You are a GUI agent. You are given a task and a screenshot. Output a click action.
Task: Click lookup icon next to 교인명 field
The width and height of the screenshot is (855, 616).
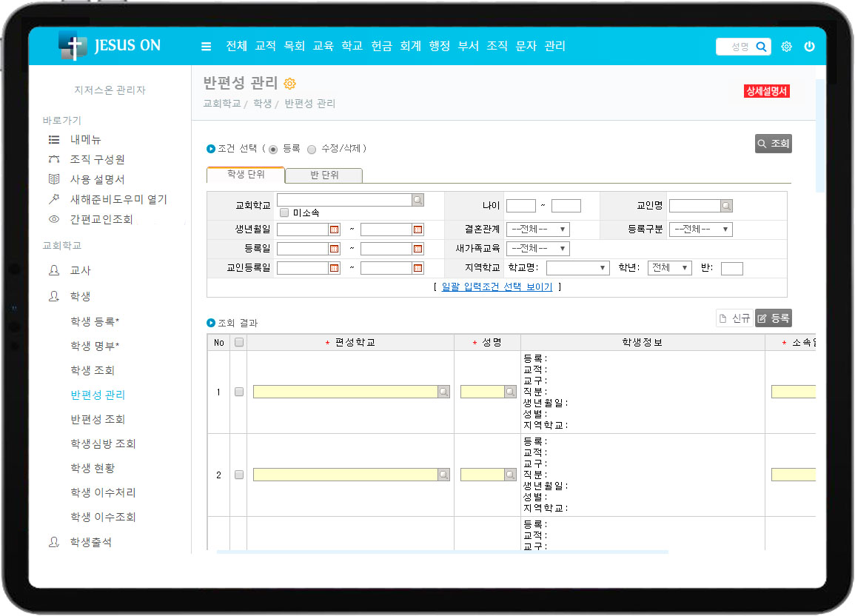726,206
